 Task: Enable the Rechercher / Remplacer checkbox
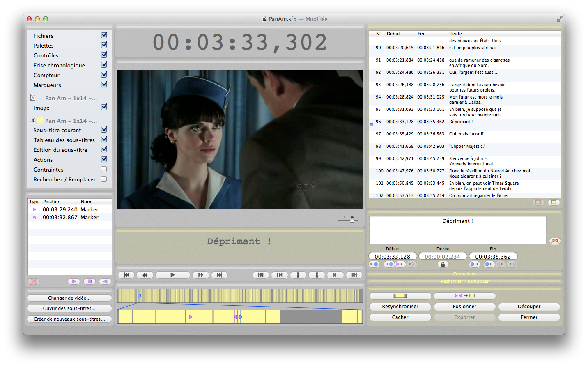[x=104, y=179]
